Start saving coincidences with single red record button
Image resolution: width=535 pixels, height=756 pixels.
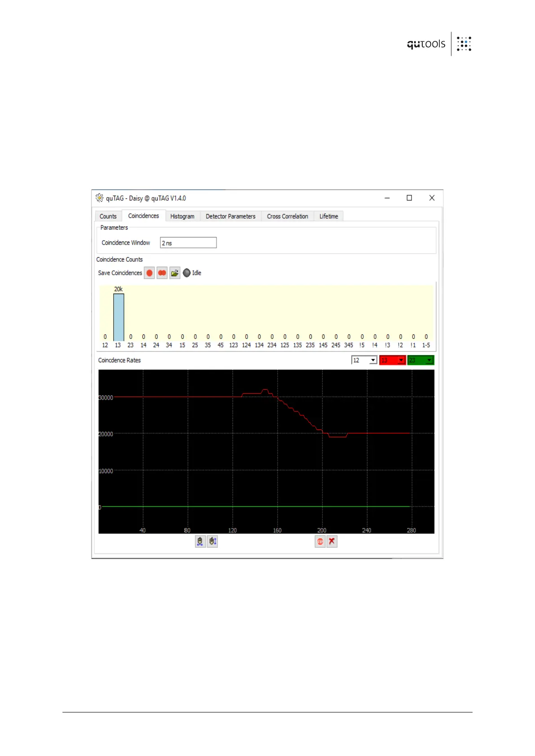coord(150,273)
